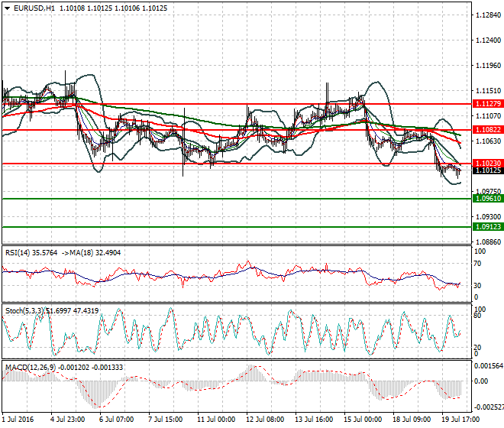The width and height of the screenshot is (504, 428).
Task: Select the MA(18) 32.4904 label in RSI panel
Action: pos(95,253)
